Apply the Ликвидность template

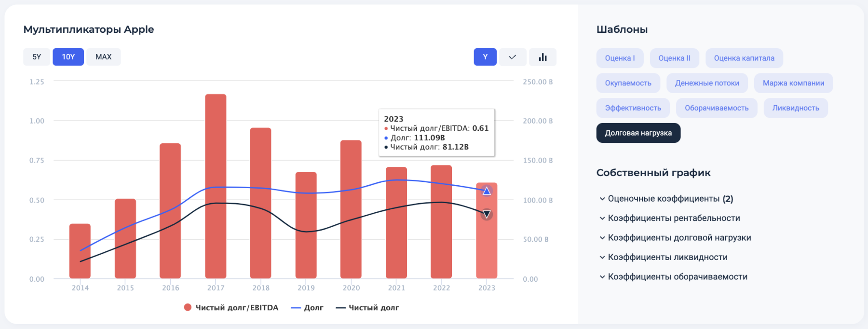[796, 108]
